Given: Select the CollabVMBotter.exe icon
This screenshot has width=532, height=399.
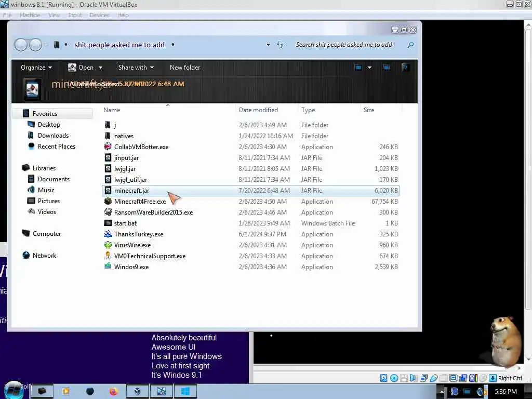Looking at the screenshot, I should (x=108, y=147).
